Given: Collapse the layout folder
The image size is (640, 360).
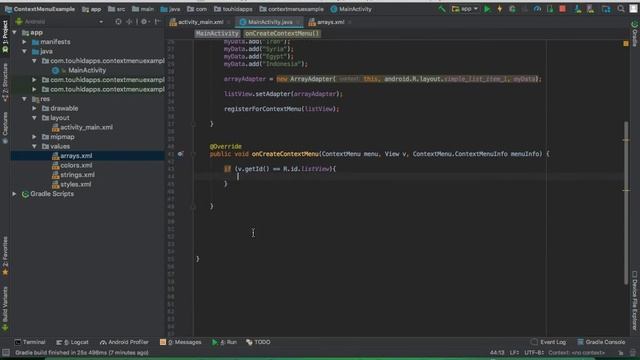Looking at the screenshot, I should pyautogui.click(x=34, y=118).
